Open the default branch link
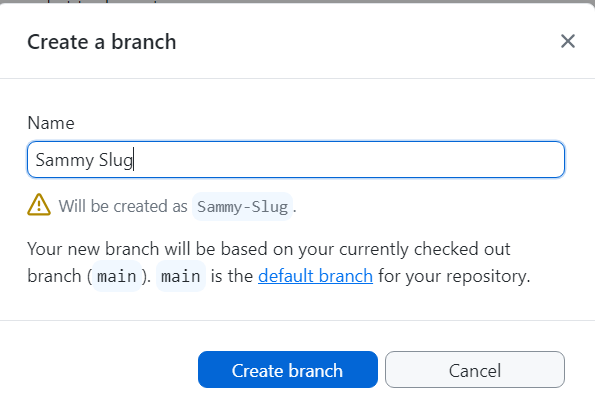The width and height of the screenshot is (595, 411). [315, 276]
